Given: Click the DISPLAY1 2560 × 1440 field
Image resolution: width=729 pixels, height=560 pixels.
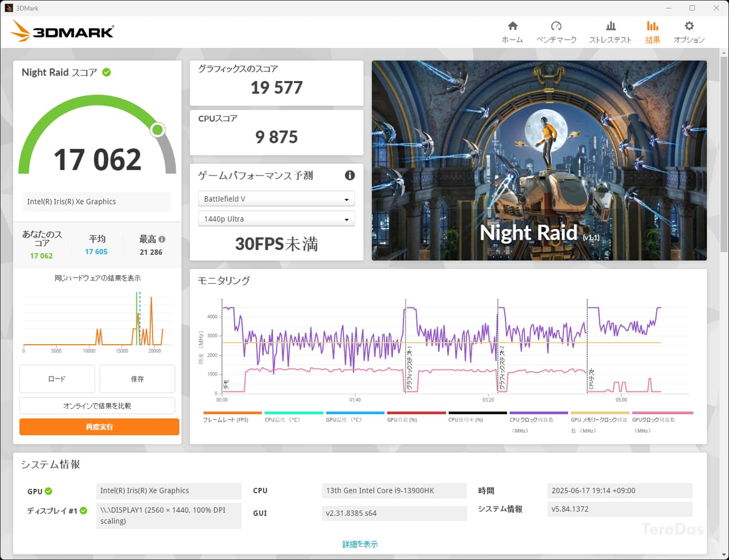Looking at the screenshot, I should (169, 516).
